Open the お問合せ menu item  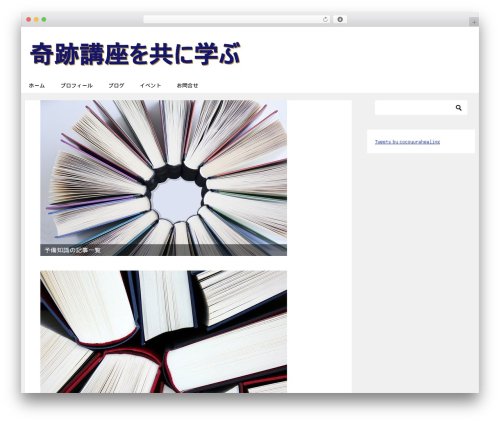click(x=187, y=86)
